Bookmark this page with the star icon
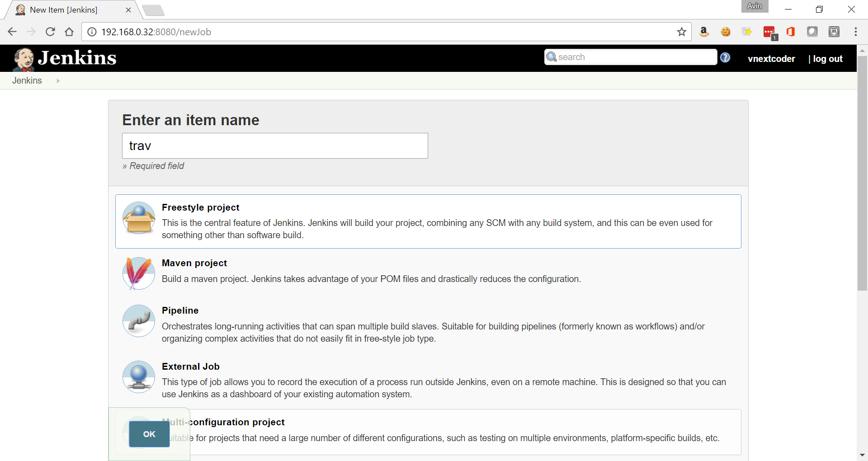This screenshot has height=461, width=868. tap(681, 32)
